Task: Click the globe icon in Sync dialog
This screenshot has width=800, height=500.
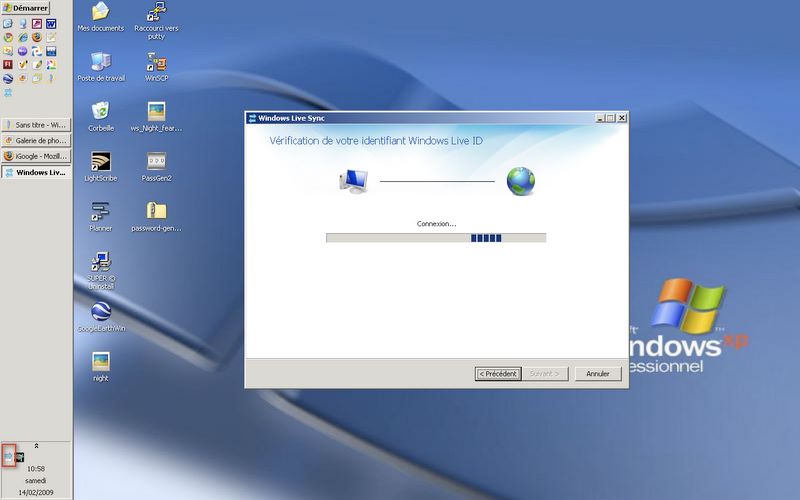Action: (x=520, y=181)
